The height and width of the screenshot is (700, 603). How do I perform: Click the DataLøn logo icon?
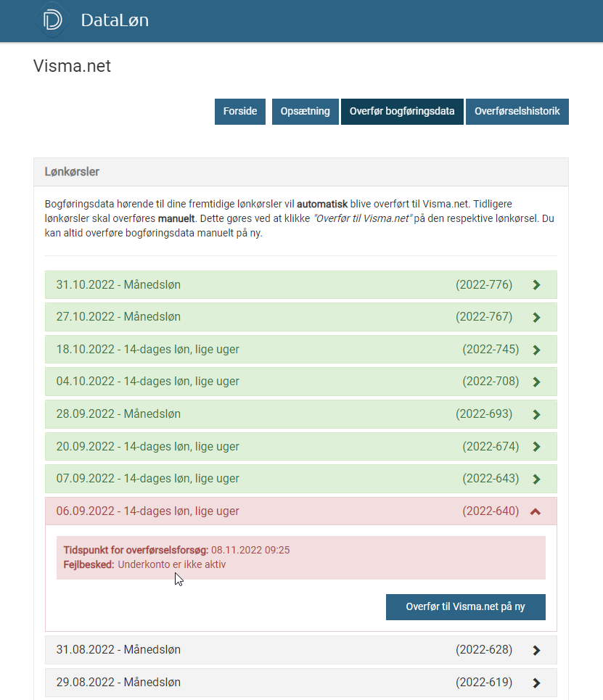click(52, 20)
